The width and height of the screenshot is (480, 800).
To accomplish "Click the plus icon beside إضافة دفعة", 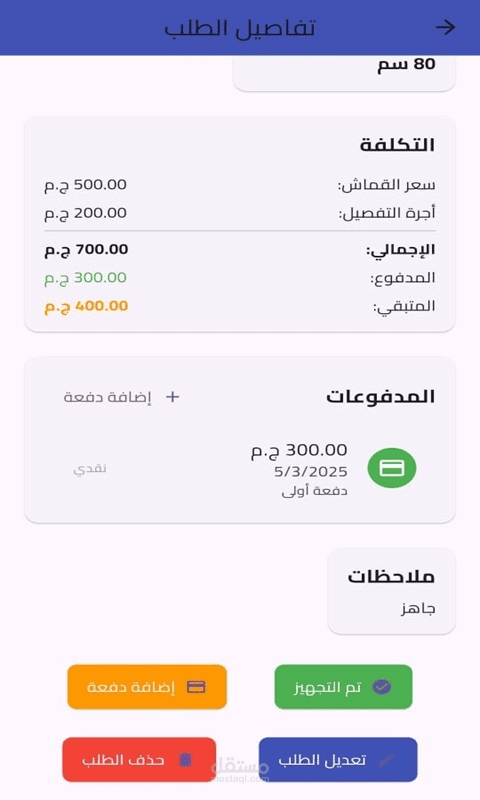I will tap(172, 396).
